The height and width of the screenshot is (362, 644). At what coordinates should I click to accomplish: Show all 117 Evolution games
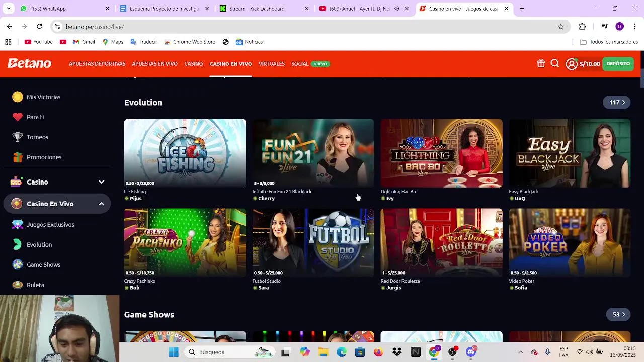[617, 102]
